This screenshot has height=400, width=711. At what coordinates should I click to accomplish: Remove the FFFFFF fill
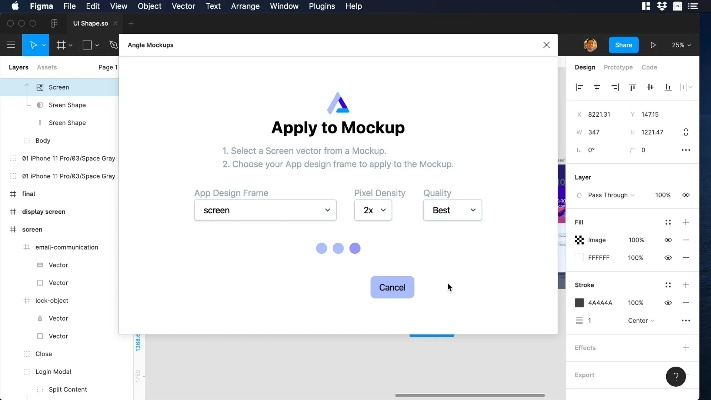pos(686,258)
